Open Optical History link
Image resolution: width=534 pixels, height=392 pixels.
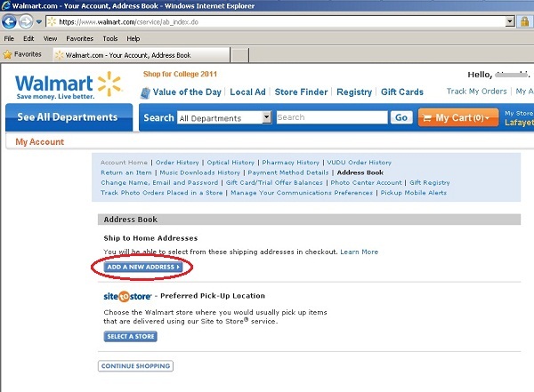click(231, 163)
